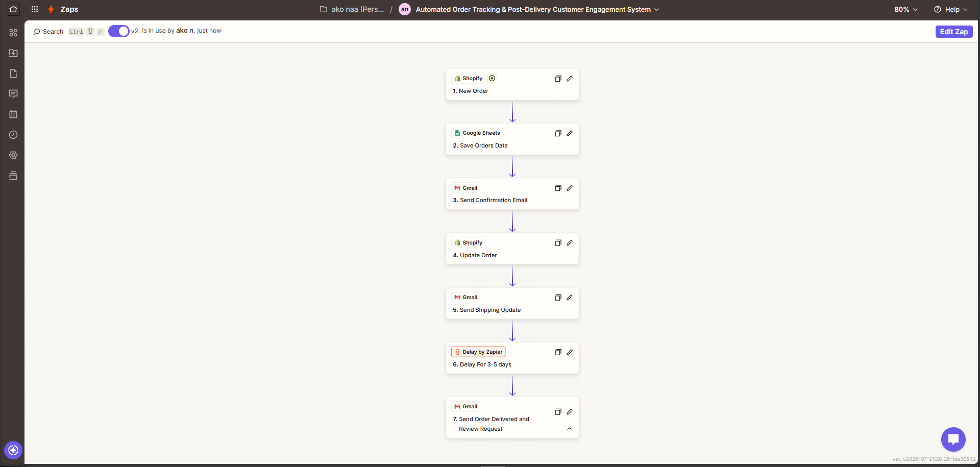Select the Google Sheets app badge
The image size is (980, 467).
477,133
